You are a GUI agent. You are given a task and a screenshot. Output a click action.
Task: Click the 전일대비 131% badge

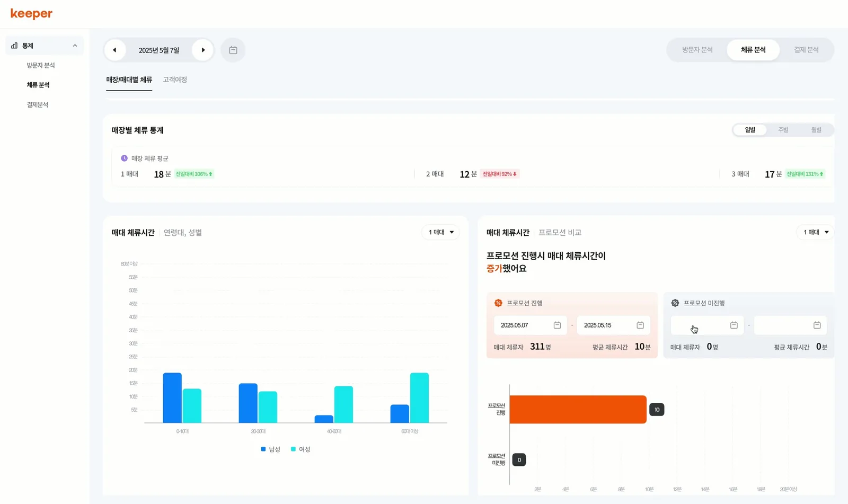pos(805,174)
